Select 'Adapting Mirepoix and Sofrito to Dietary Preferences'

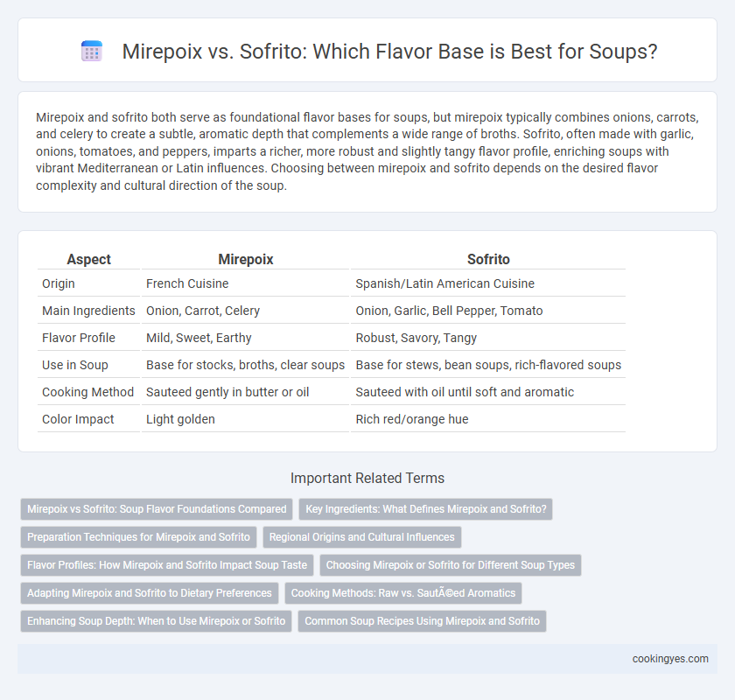pyautogui.click(x=149, y=593)
